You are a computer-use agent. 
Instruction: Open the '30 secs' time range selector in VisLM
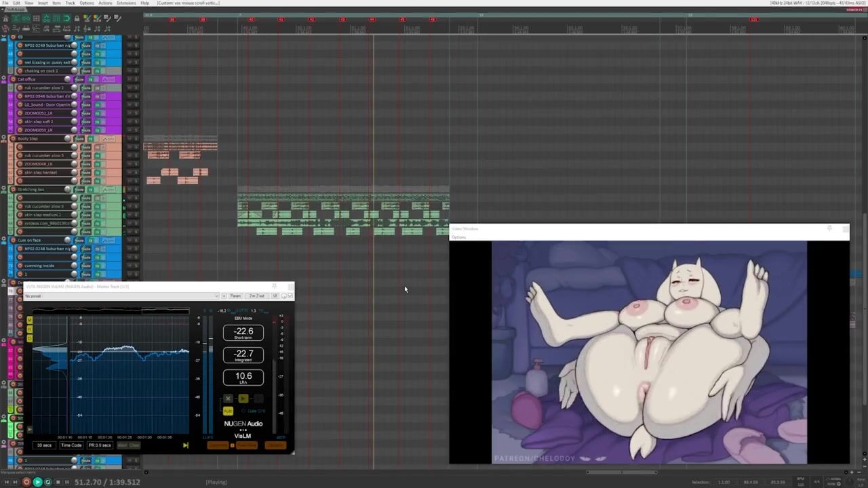click(44, 445)
